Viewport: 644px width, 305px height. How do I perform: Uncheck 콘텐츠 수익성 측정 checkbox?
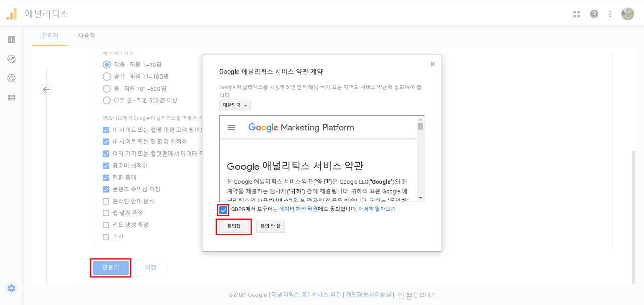tap(106, 189)
